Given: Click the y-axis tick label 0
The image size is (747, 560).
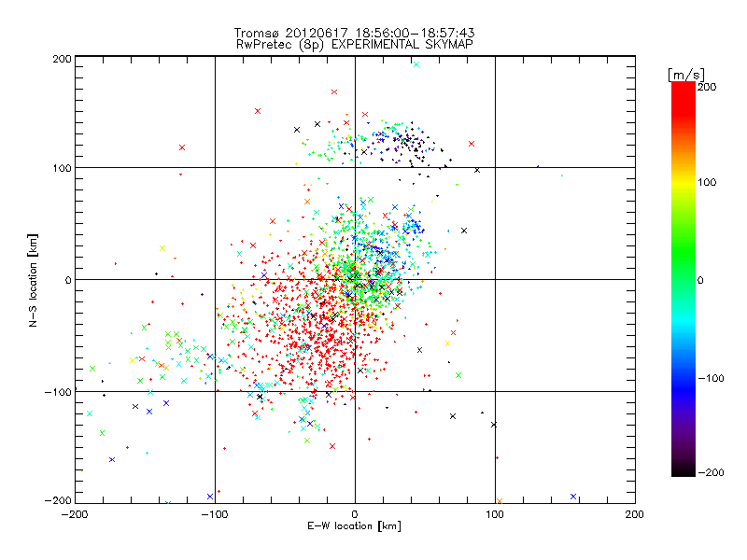Looking at the screenshot, I should point(68,280).
